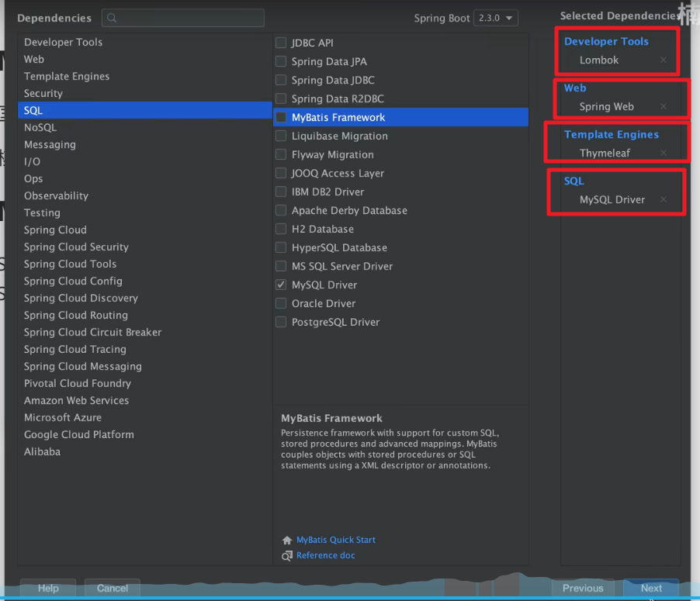Go back with Previous button
Viewport: 700px width, 601px height.
(583, 588)
